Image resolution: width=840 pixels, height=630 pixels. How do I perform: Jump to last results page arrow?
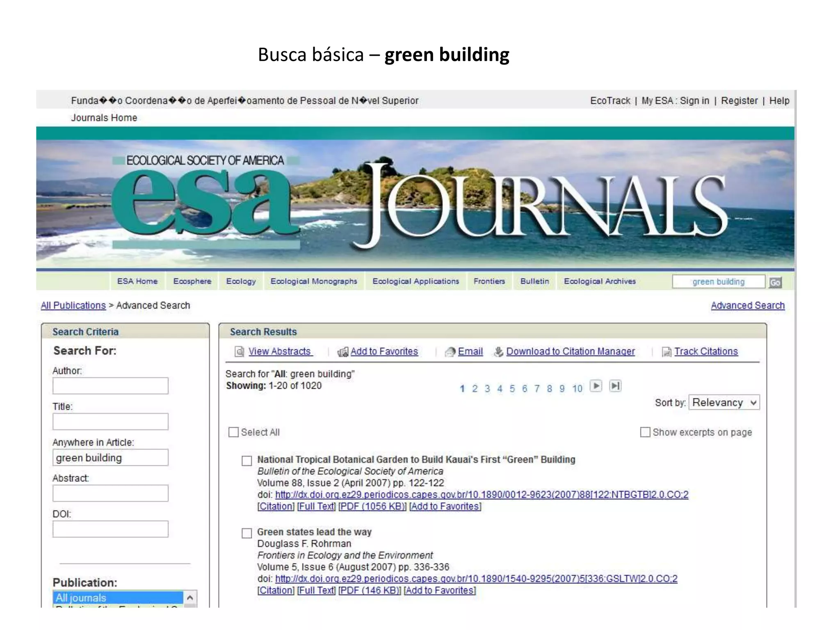point(615,386)
